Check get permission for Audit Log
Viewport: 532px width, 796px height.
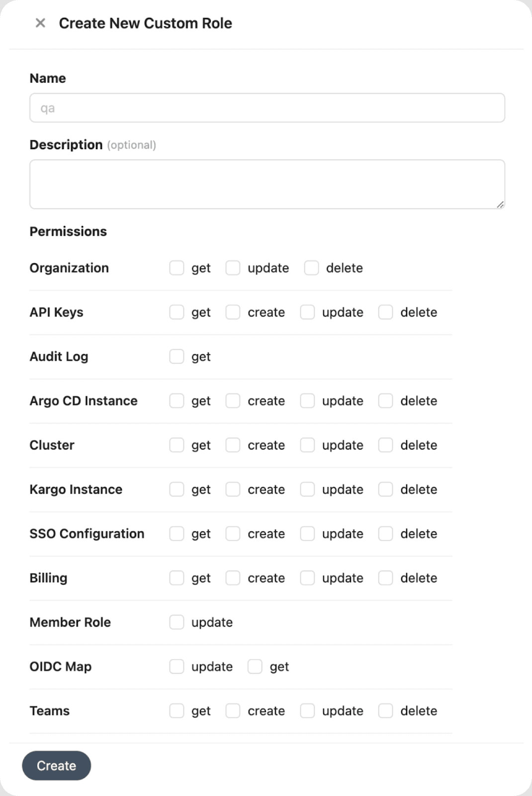click(177, 356)
